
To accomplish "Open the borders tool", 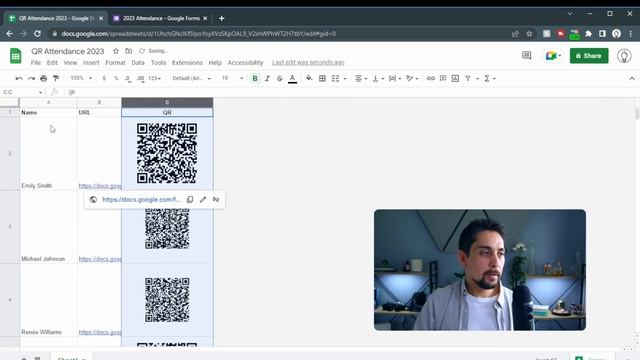I will (x=322, y=78).
